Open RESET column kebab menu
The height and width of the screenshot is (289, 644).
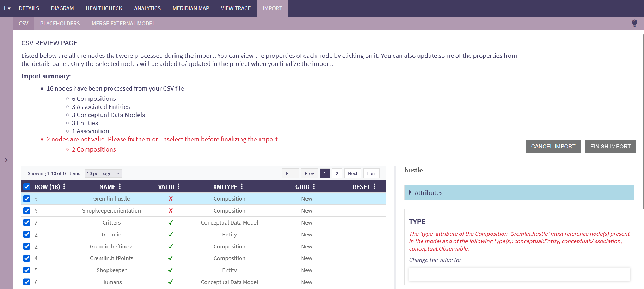click(375, 186)
